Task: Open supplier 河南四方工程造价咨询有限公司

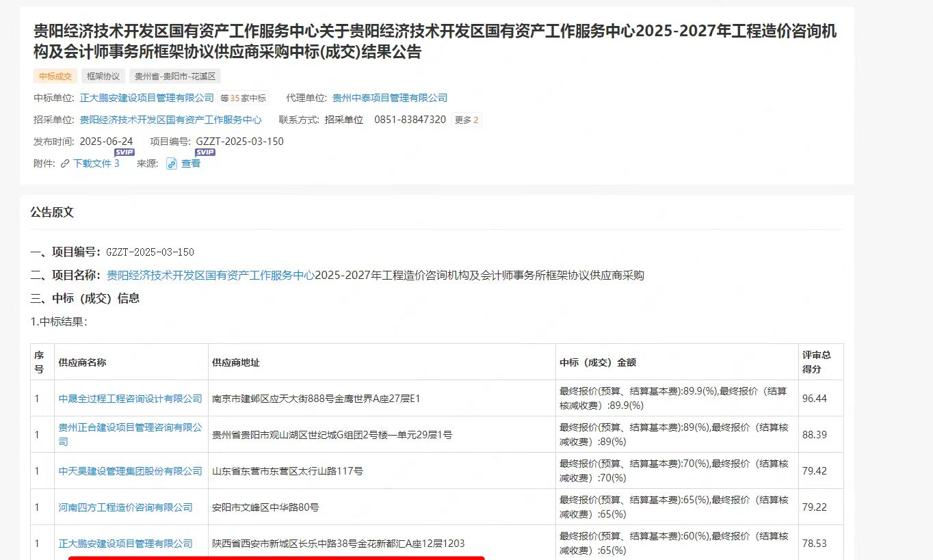Action: click(x=125, y=507)
